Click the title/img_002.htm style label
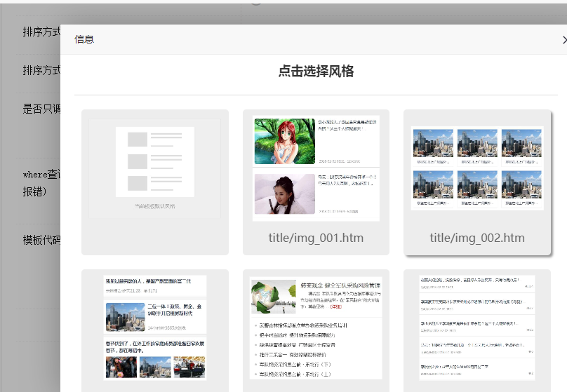 pyautogui.click(x=476, y=238)
